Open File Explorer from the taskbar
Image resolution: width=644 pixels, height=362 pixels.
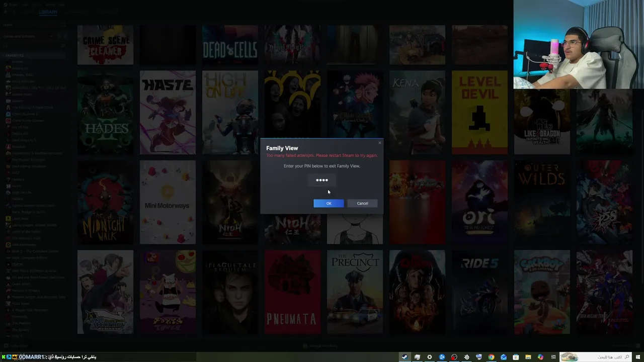[x=528, y=357]
